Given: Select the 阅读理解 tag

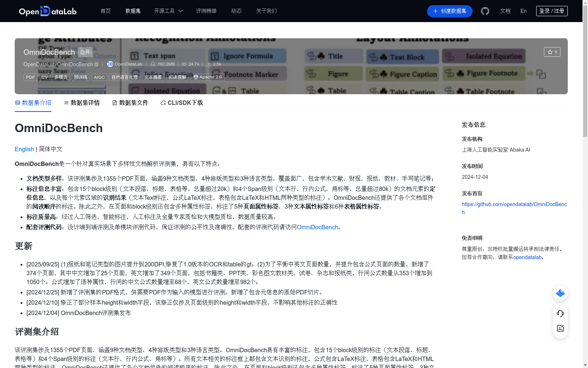Looking at the screenshot, I should pos(178,77).
